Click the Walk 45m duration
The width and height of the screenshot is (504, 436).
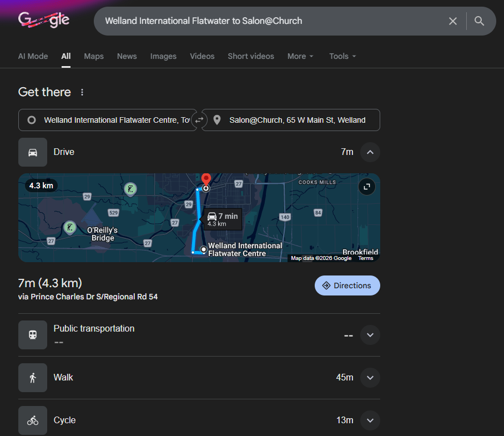click(x=345, y=378)
